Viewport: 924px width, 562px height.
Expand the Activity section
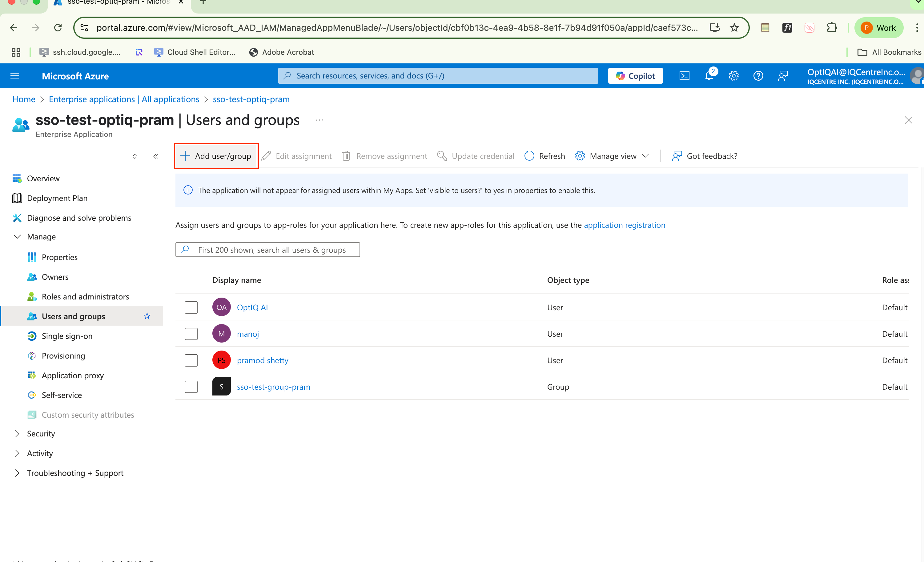click(x=17, y=453)
